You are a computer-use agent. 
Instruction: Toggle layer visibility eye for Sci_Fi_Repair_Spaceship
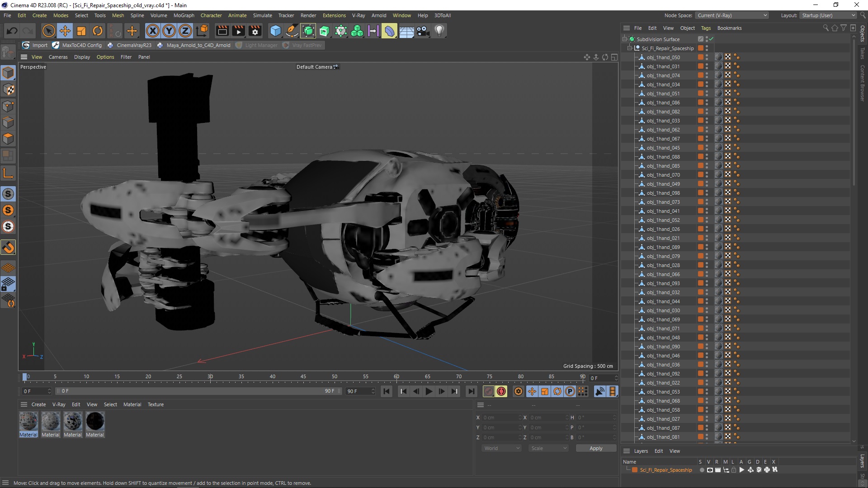[710, 470]
